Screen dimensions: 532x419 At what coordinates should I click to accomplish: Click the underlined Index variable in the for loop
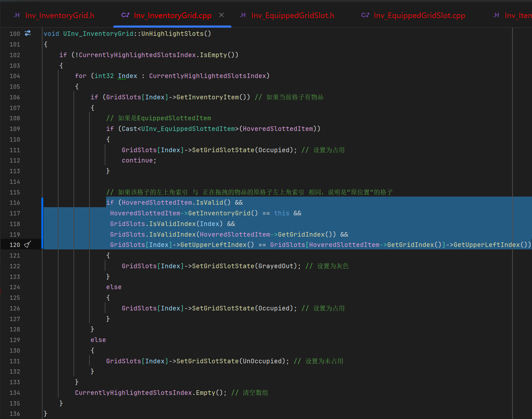pos(127,76)
